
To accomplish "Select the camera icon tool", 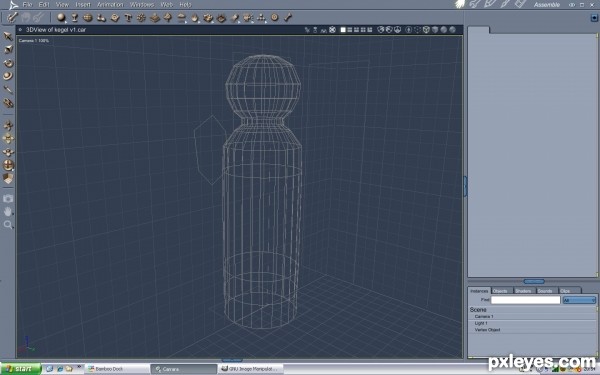I will pyautogui.click(x=8, y=199).
